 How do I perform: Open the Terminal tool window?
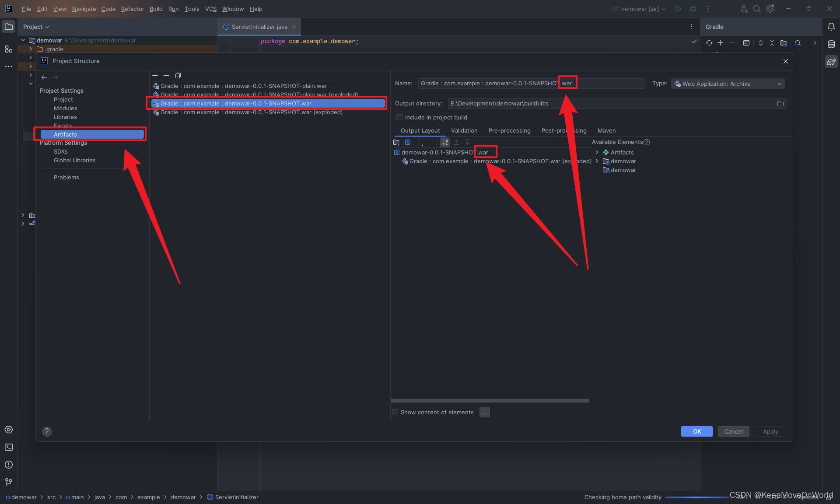(9, 447)
